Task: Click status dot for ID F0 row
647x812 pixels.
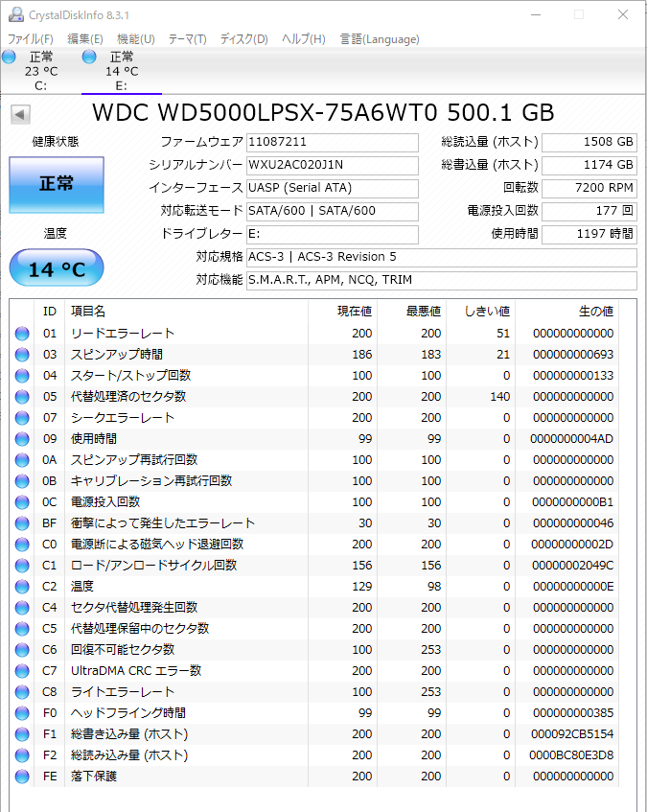Action: 22,713
